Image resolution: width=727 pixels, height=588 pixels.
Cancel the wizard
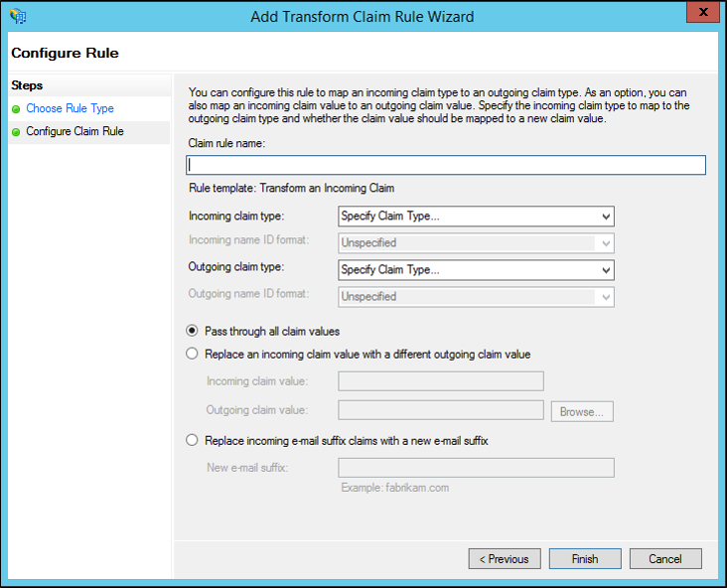(x=665, y=559)
